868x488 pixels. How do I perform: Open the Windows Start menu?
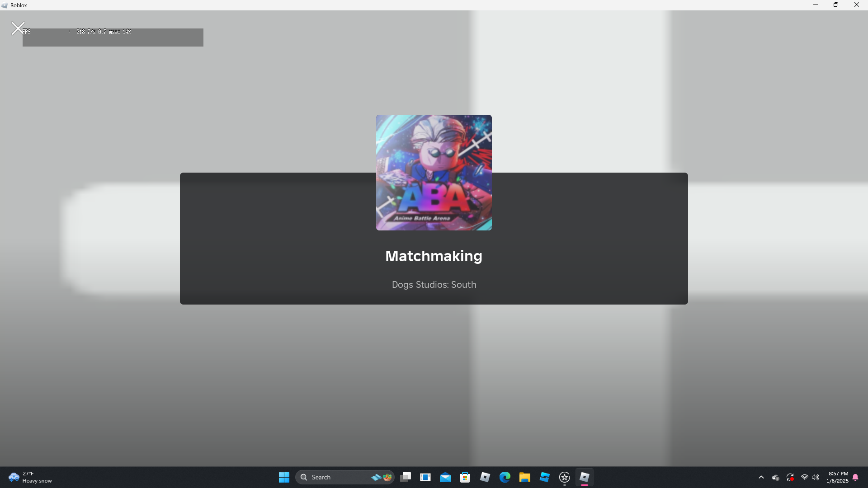click(x=284, y=477)
